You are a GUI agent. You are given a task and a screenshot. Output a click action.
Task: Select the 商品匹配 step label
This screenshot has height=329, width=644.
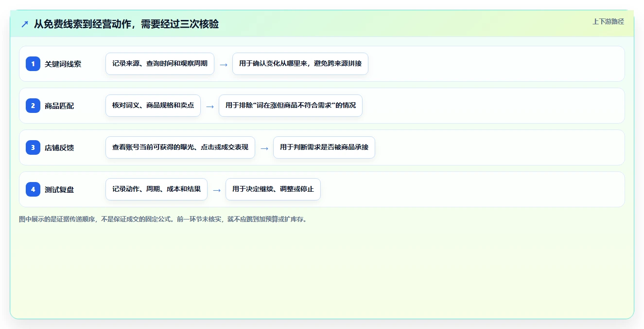59,106
